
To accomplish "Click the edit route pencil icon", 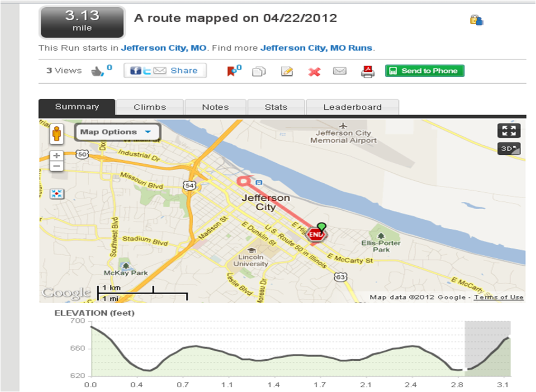I will click(x=287, y=71).
